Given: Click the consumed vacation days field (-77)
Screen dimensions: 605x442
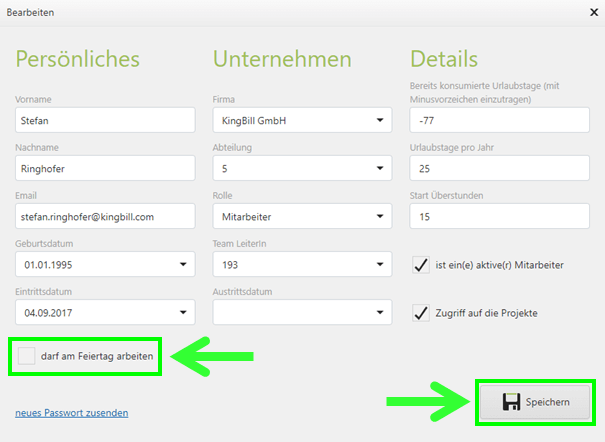Looking at the screenshot, I should click(500, 120).
